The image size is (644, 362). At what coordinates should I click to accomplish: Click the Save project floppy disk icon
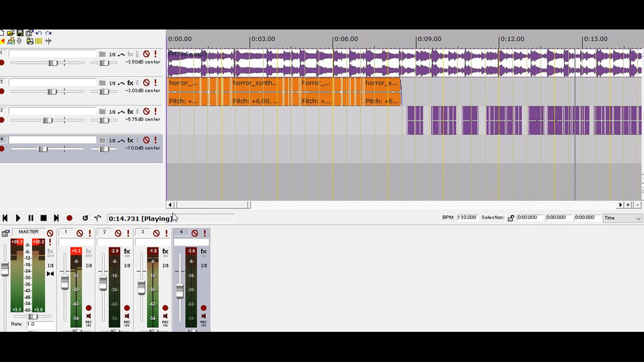pos(19,33)
